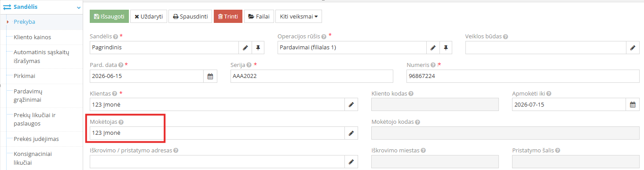The height and width of the screenshot is (170, 644).
Task: Show help for Sandėlis label
Action: point(116,37)
